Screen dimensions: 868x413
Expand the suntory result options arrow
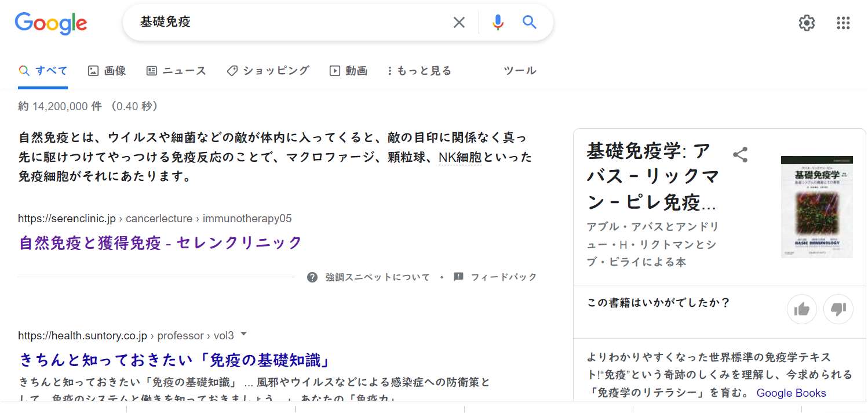click(x=243, y=334)
